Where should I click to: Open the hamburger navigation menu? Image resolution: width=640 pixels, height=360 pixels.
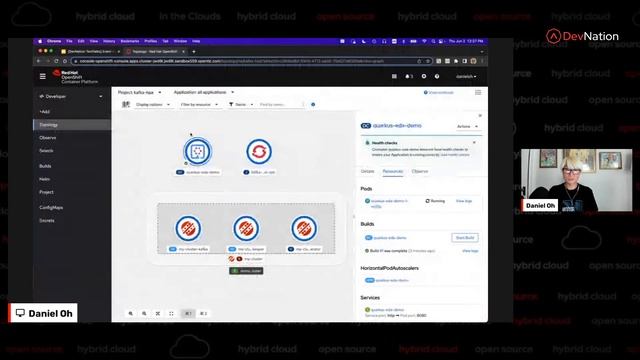pyautogui.click(x=42, y=76)
